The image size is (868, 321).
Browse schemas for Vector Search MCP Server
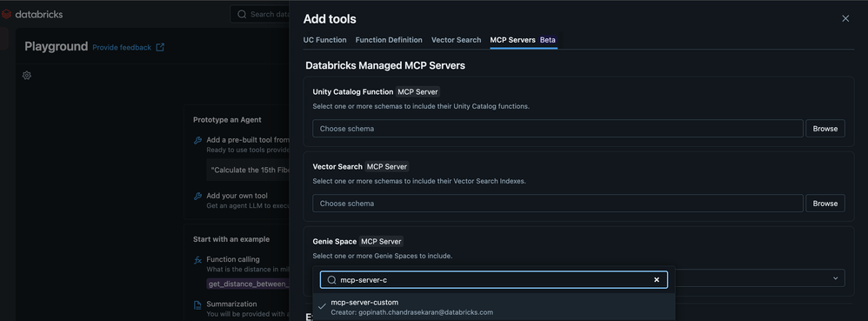pos(825,203)
